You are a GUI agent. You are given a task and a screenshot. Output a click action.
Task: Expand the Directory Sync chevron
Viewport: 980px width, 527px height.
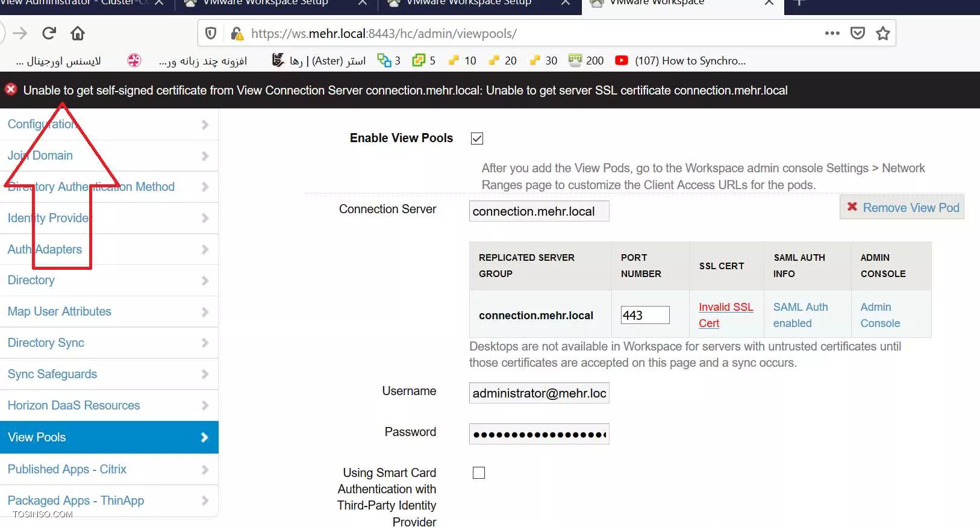click(x=205, y=343)
